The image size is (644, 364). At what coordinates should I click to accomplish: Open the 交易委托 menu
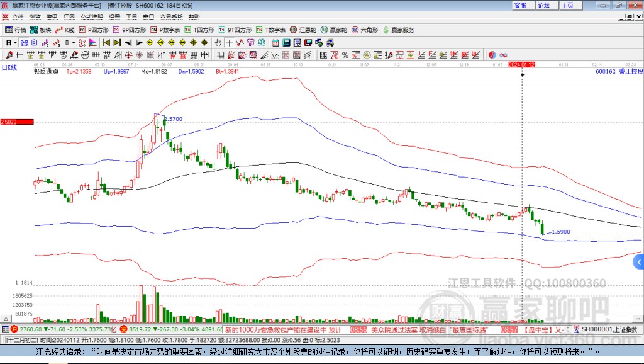(171, 17)
